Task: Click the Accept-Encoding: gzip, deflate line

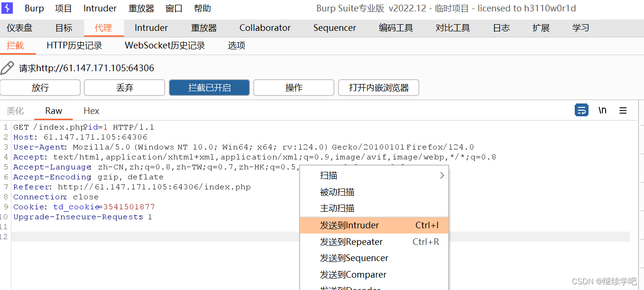Action: pyautogui.click(x=88, y=177)
